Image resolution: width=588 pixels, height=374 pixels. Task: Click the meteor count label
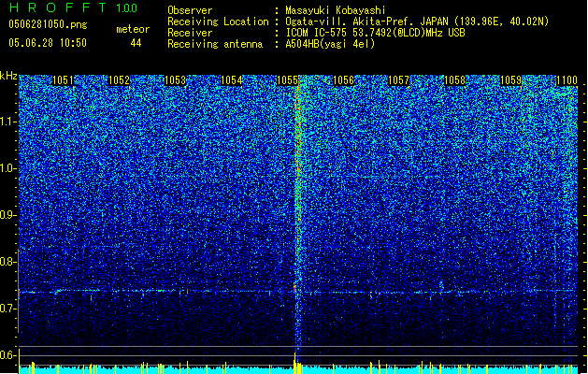(133, 29)
